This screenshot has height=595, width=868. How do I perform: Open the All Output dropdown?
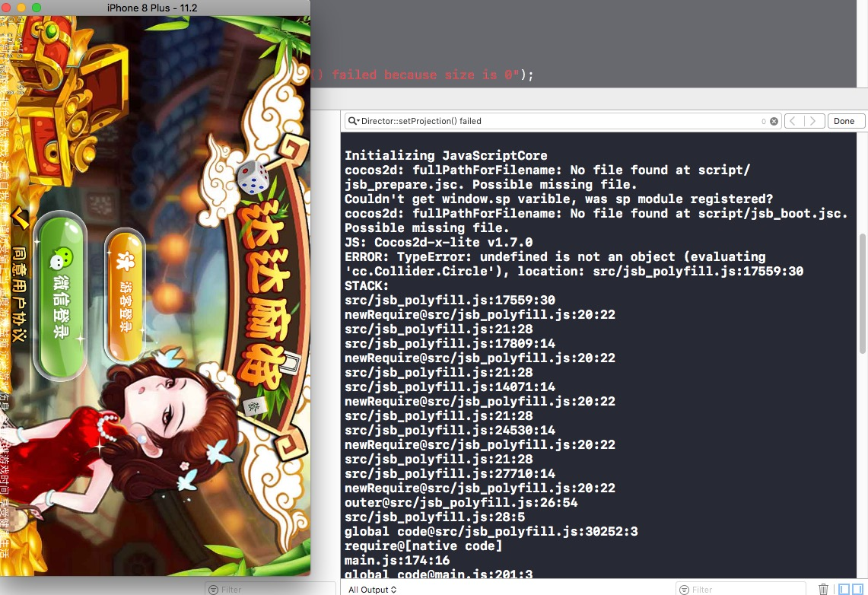(373, 590)
